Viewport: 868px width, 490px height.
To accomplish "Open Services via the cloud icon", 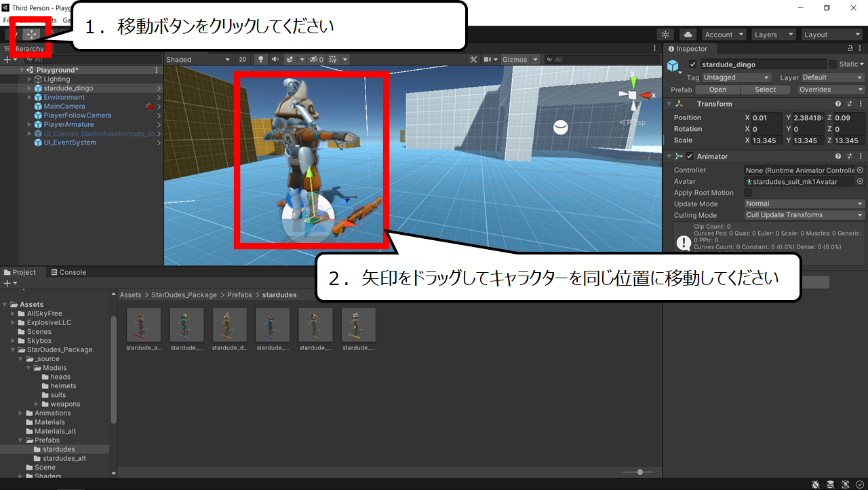I will 688,35.
